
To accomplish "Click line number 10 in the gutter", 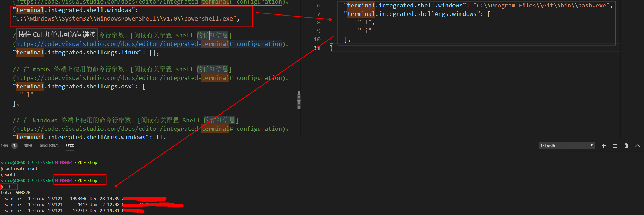I will point(317,39).
